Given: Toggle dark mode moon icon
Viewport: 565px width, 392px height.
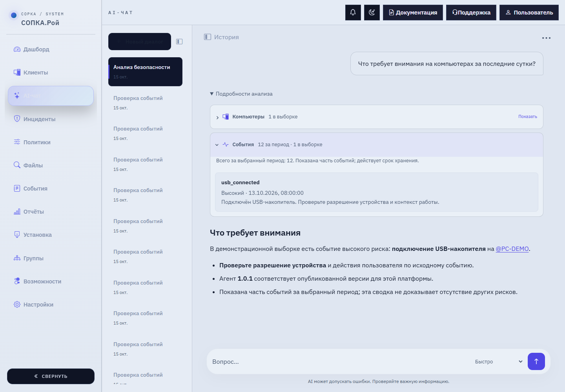Looking at the screenshot, I should [372, 13].
